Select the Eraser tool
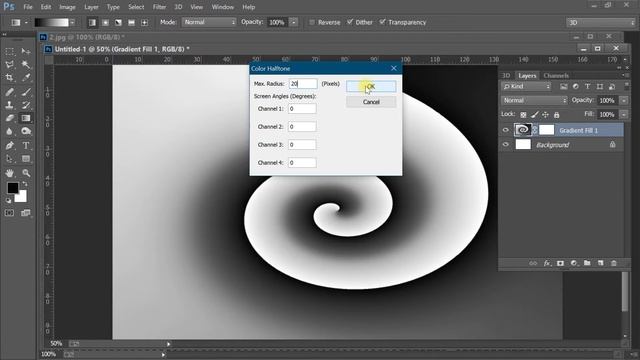 pos(9,118)
